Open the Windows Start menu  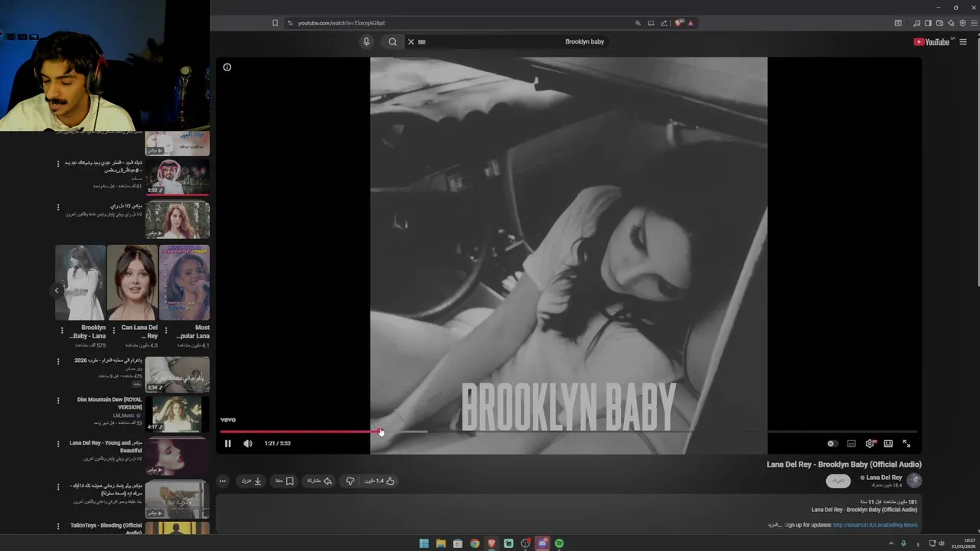pyautogui.click(x=423, y=543)
